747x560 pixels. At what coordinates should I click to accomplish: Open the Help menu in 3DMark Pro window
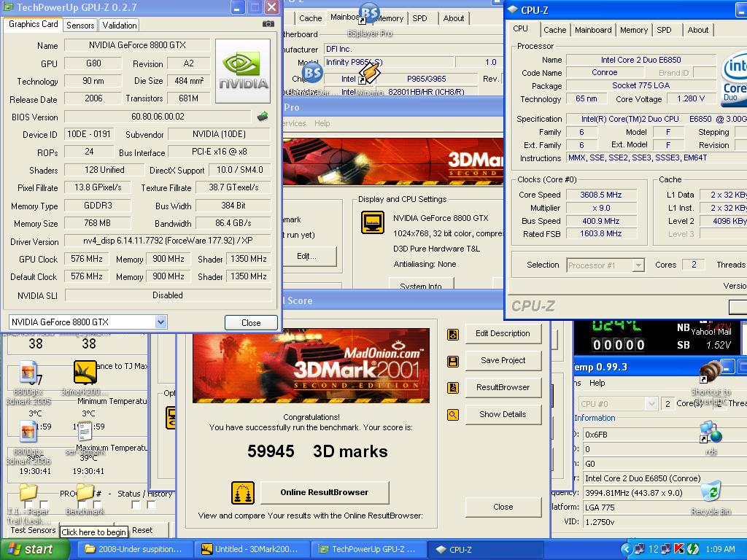(322, 123)
